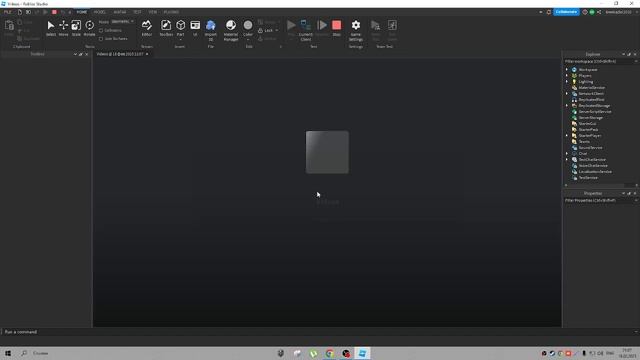The image size is (640, 360).
Task: Expand the Lighting node
Action: pos(567,82)
